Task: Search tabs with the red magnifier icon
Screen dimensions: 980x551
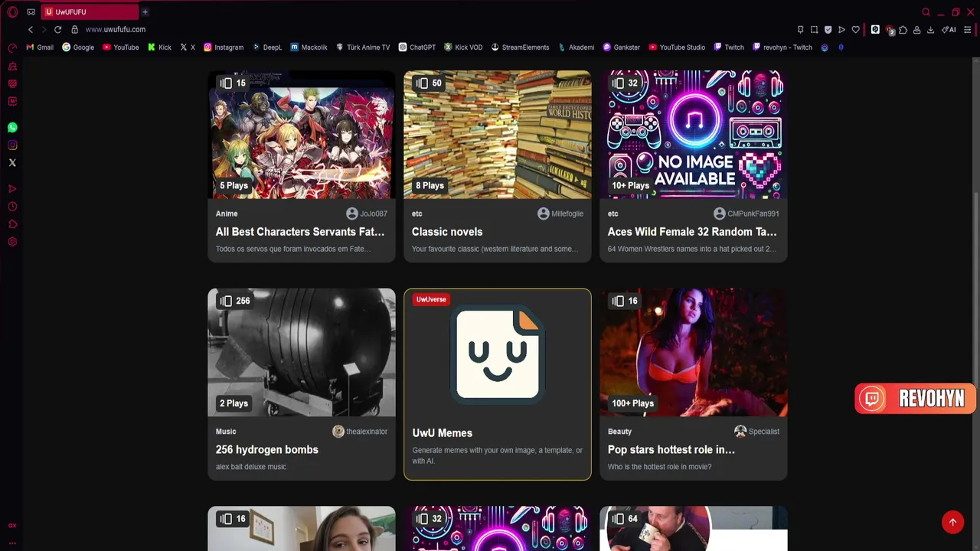Action: coord(926,11)
